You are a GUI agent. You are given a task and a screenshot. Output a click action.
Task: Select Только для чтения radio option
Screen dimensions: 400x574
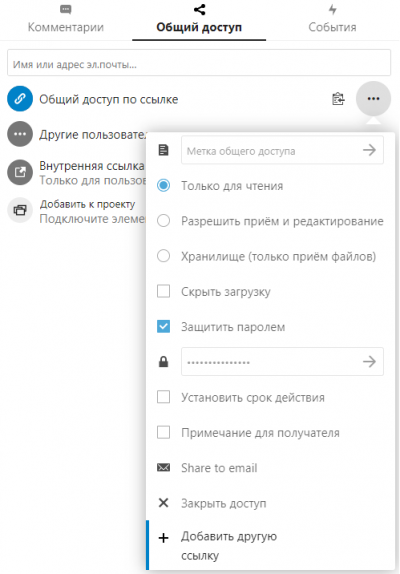click(x=163, y=185)
